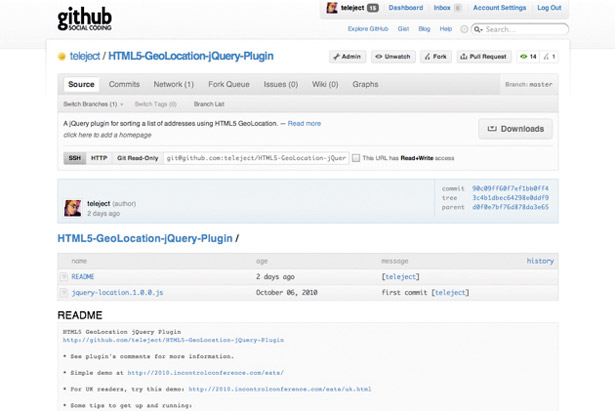
Task: Open the forks count 1
Action: pos(549,57)
